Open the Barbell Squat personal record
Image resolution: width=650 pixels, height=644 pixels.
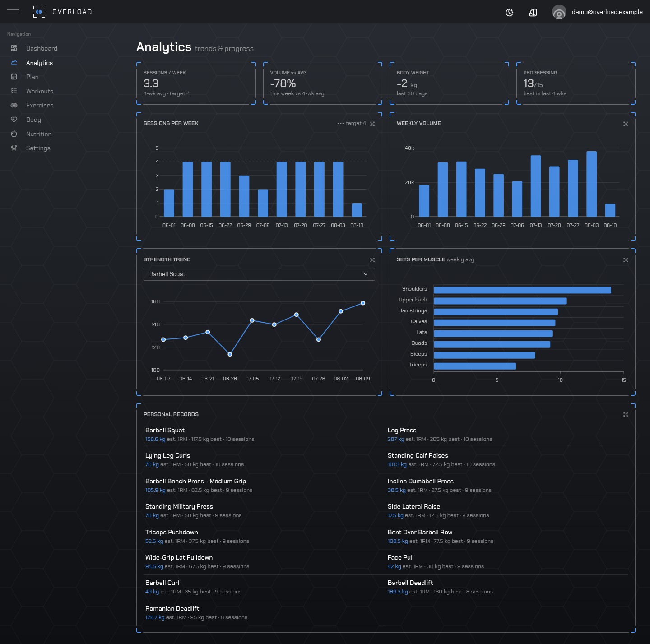pos(265,435)
